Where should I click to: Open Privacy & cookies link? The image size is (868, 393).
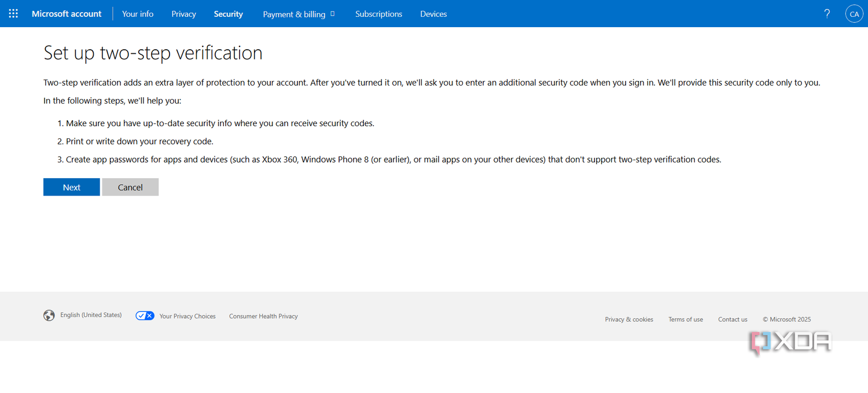tap(629, 319)
